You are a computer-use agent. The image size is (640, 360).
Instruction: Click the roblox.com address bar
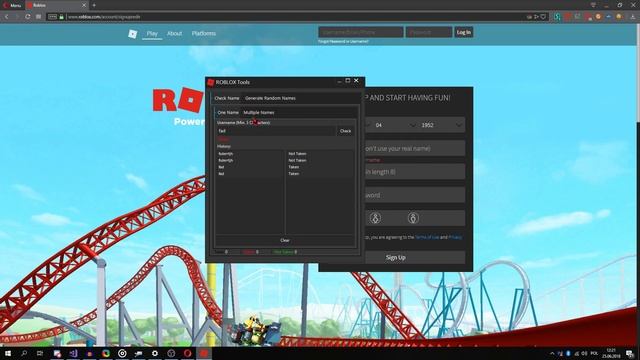click(286, 17)
